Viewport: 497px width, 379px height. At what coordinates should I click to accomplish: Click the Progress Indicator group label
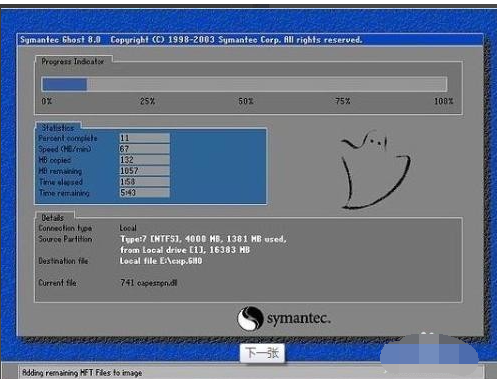(73, 61)
